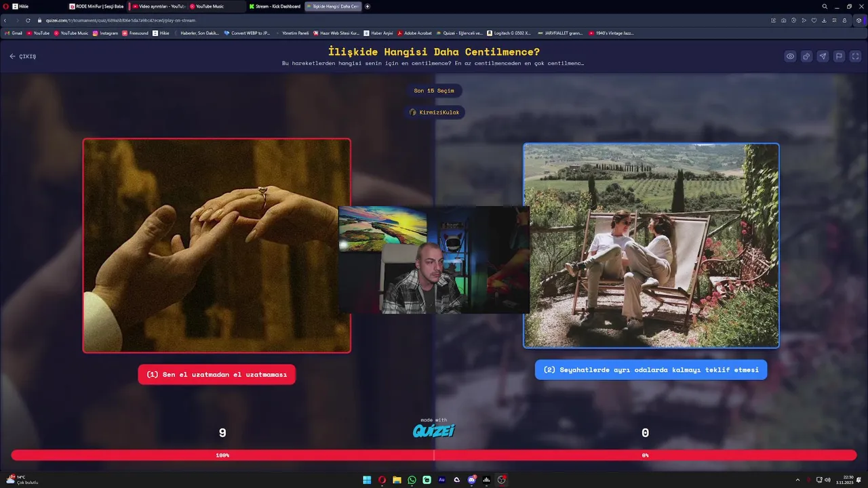This screenshot has height=488, width=868.
Task: Reload the page with refresh icon
Action: (x=28, y=20)
